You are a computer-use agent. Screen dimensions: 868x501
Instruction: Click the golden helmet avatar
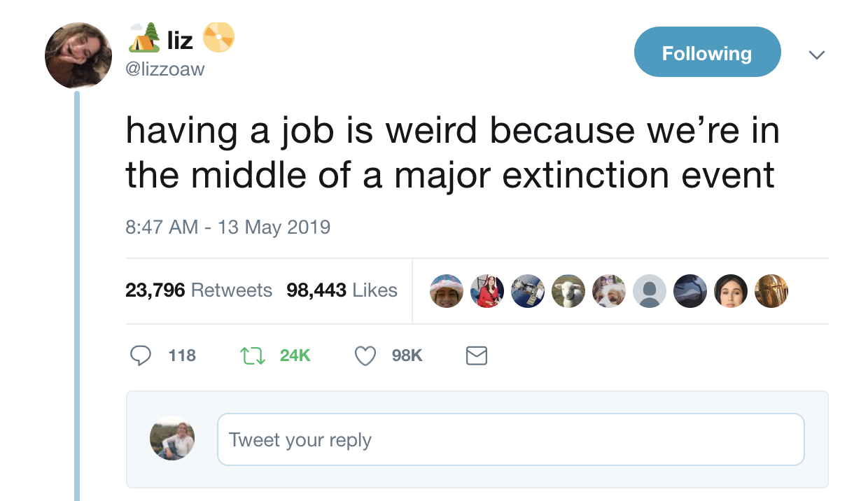tap(771, 290)
